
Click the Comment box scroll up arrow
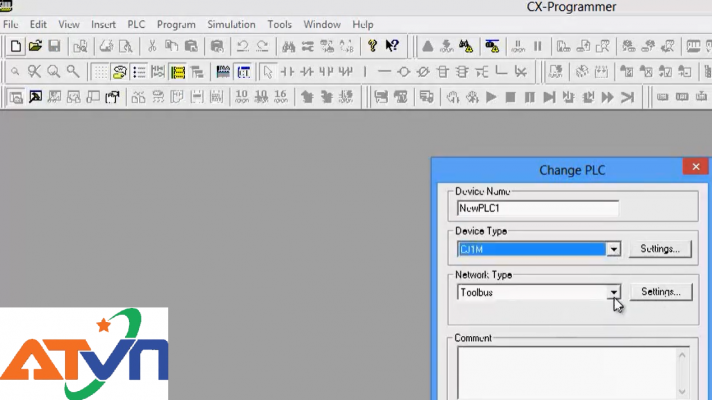682,356
